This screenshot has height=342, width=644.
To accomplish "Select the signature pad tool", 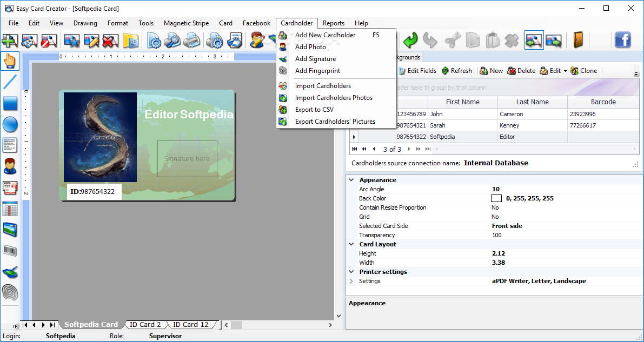I will pos(10,271).
